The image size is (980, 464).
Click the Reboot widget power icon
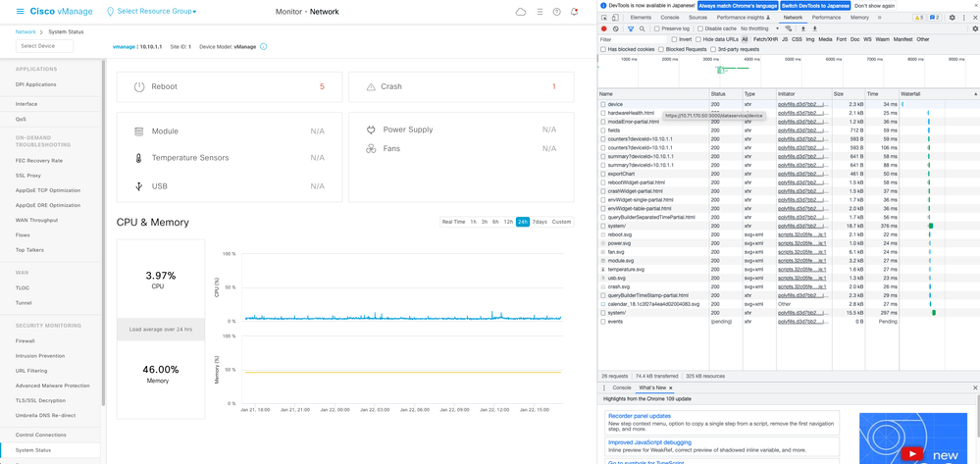139,86
